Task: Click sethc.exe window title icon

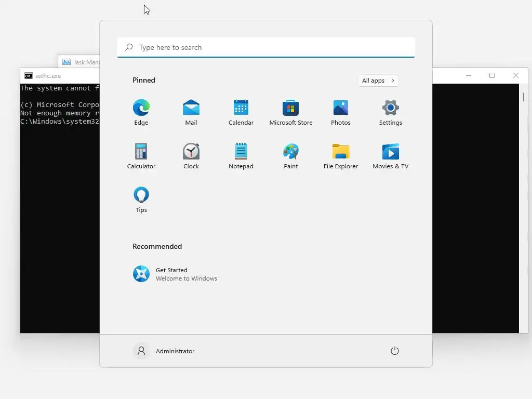Action: [29, 76]
